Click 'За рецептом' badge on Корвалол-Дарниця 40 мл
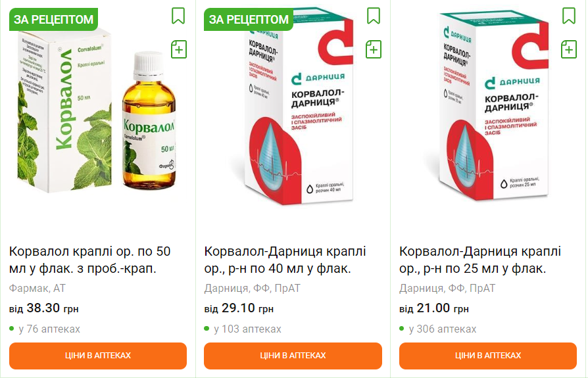Screen dimensions: 588x378 coord(249,19)
